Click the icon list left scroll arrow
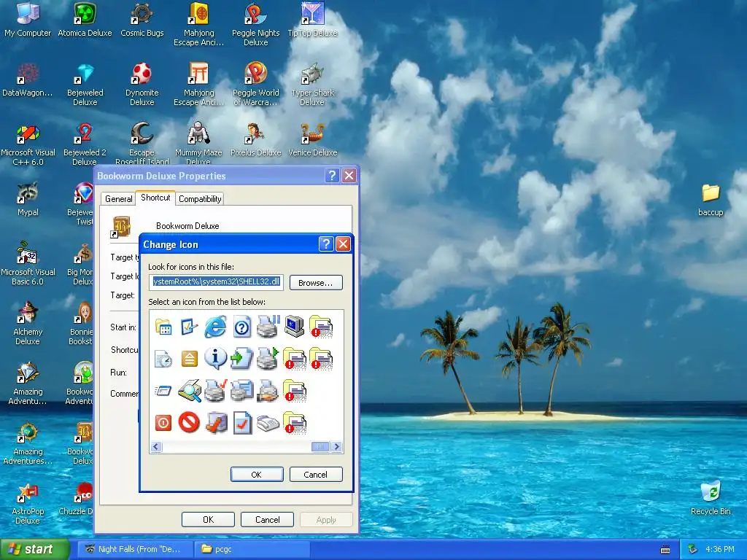747x560 pixels. click(156, 447)
